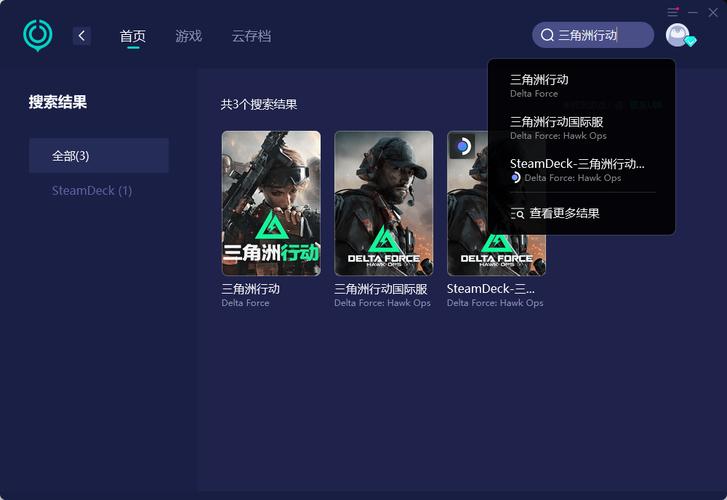727x500 pixels.
Task: Open the 云存档 tab
Action: (x=251, y=36)
